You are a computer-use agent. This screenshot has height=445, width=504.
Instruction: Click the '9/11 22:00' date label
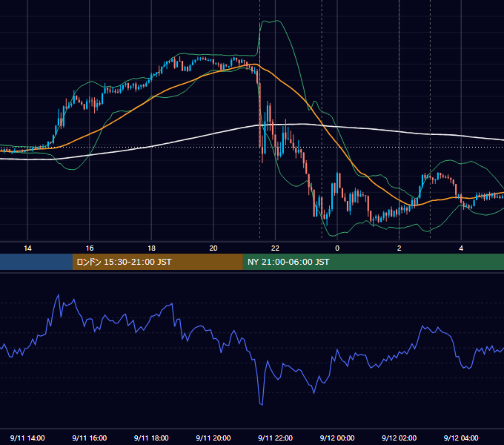pyautogui.click(x=275, y=438)
